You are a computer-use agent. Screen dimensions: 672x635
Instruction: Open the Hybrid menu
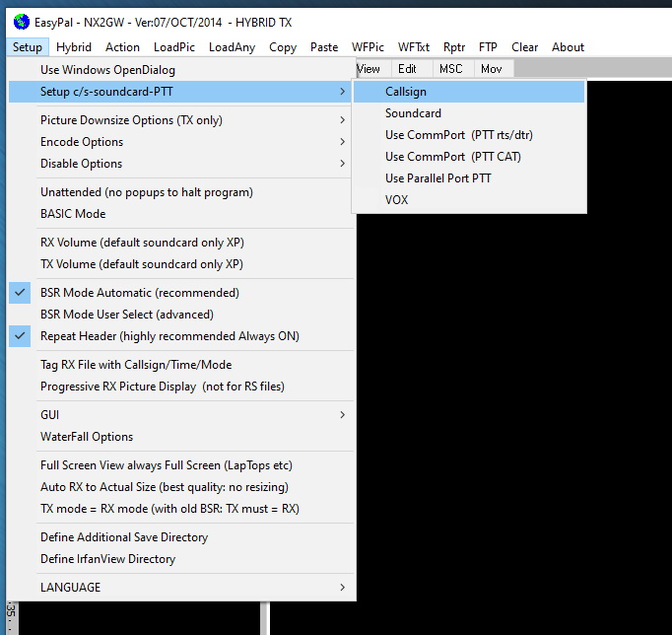74,47
